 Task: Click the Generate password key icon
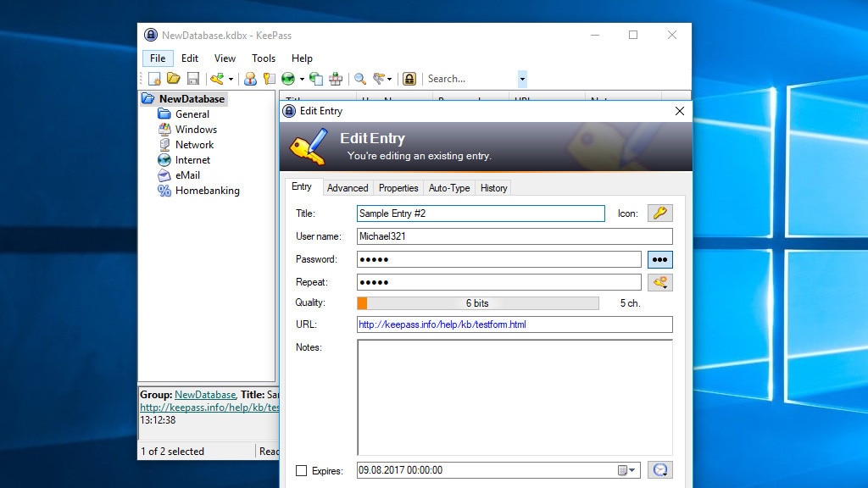pyautogui.click(x=659, y=282)
